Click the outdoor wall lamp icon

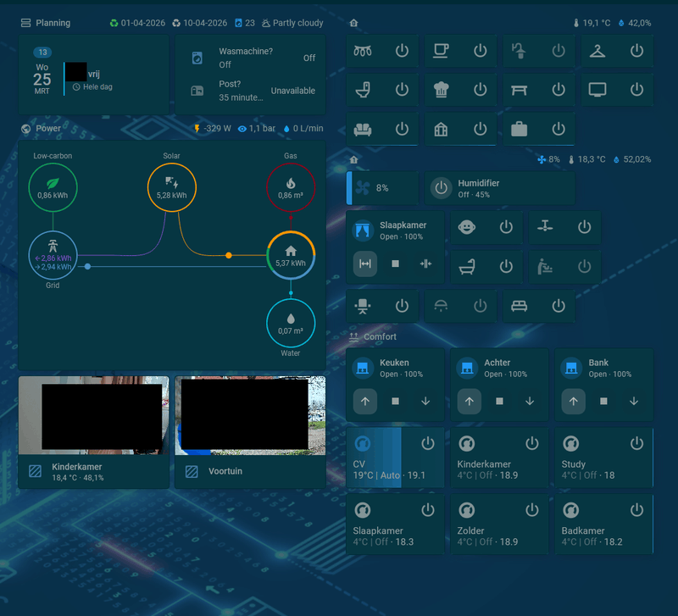tap(519, 51)
